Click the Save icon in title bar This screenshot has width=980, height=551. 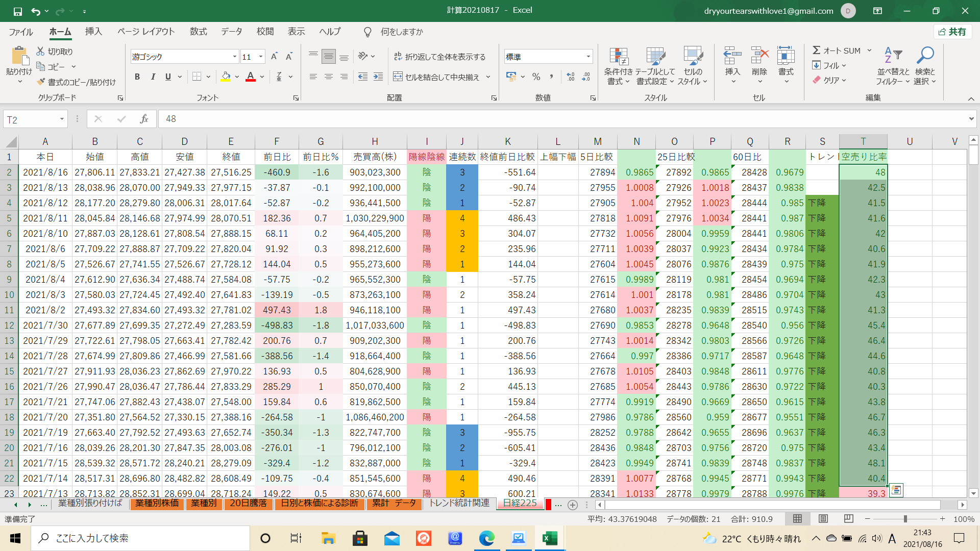pyautogui.click(x=18, y=11)
